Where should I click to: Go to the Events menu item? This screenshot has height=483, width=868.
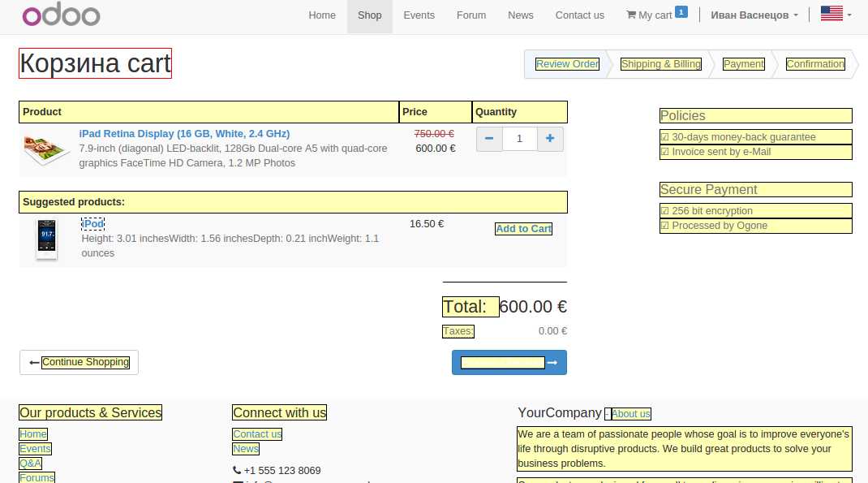[419, 15]
